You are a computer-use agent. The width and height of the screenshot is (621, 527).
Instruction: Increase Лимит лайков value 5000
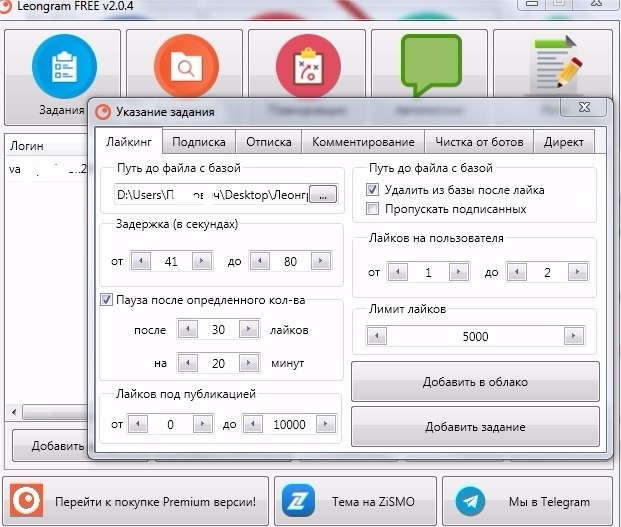coord(573,336)
